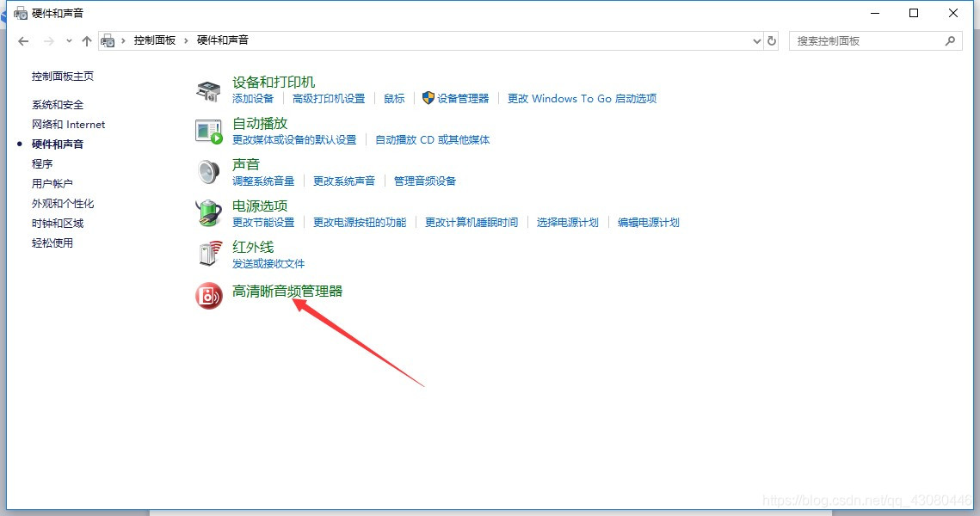Click the 选择电源计划 link
Image resolution: width=980 pixels, height=516 pixels.
(x=568, y=223)
